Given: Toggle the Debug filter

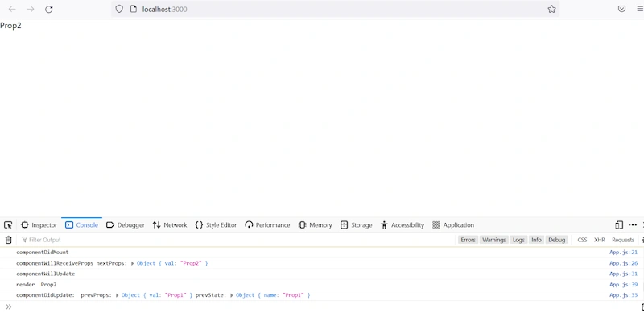Looking at the screenshot, I should pyautogui.click(x=556, y=240).
